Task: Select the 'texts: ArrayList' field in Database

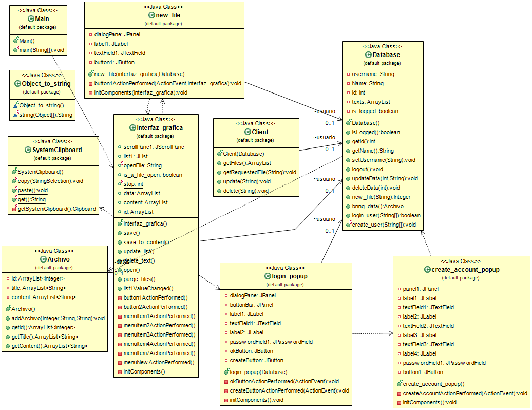Action: (371, 102)
